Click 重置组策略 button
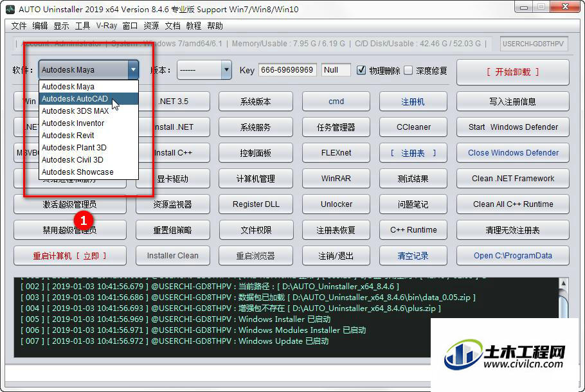This screenshot has height=392, width=585. (172, 230)
